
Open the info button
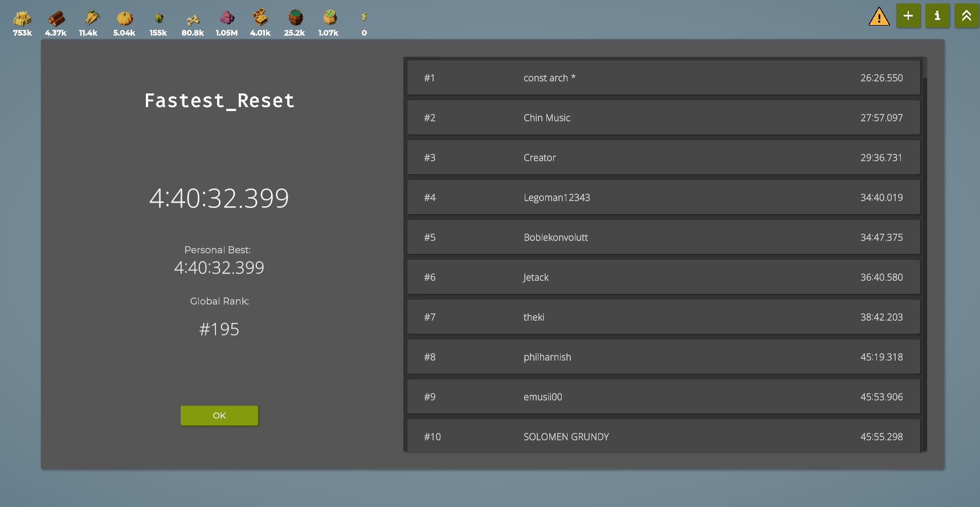point(937,16)
